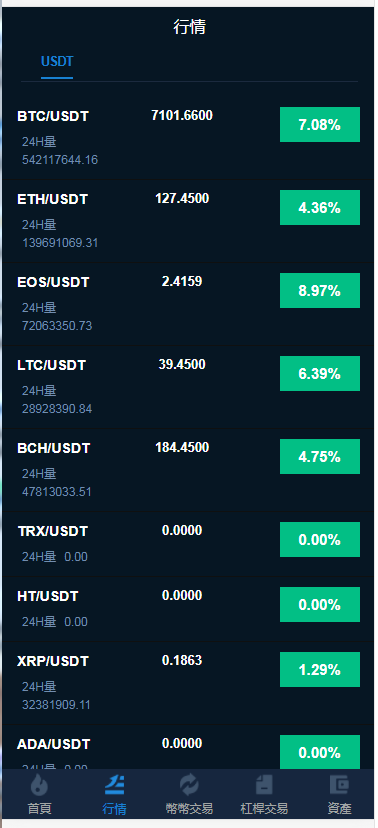378x828 pixels.
Task: Open 幣幣交易 via the circular arrows icon
Action: coord(189,785)
